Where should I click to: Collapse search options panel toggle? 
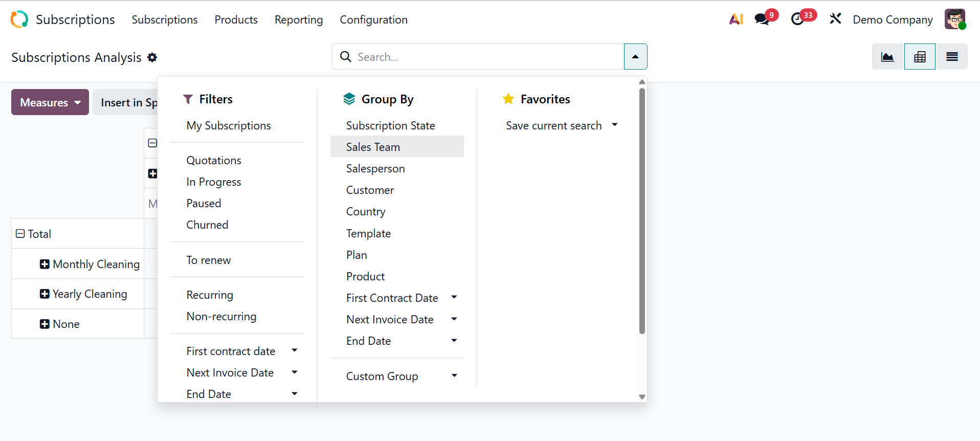click(635, 57)
